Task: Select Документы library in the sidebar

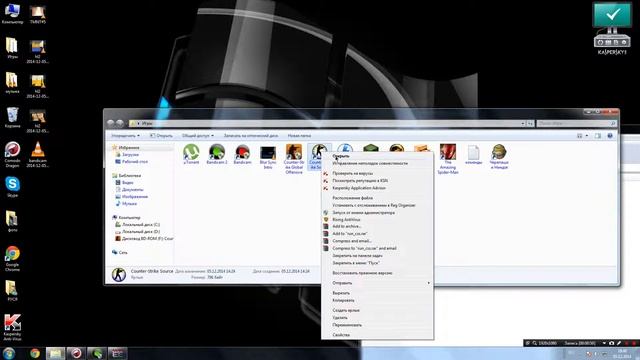Action: point(129,190)
